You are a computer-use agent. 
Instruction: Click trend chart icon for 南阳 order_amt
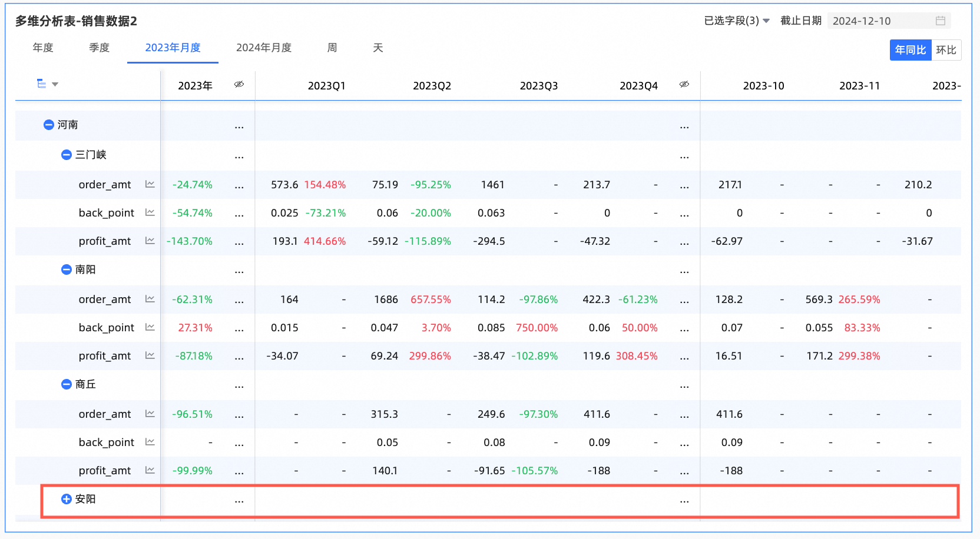coord(150,299)
